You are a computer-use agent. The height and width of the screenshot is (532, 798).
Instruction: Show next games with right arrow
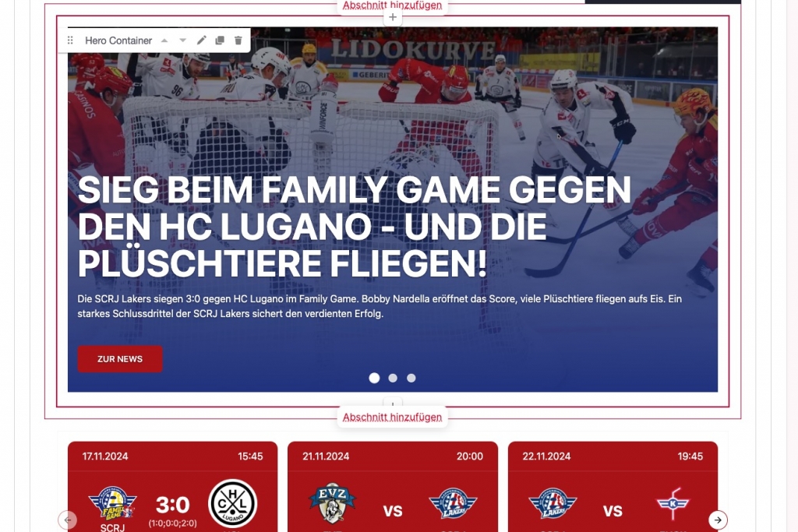[718, 520]
